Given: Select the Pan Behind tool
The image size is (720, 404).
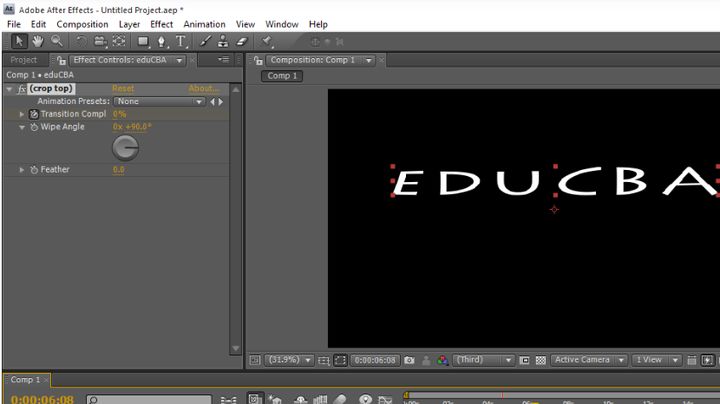Looking at the screenshot, I should pyautogui.click(x=119, y=41).
